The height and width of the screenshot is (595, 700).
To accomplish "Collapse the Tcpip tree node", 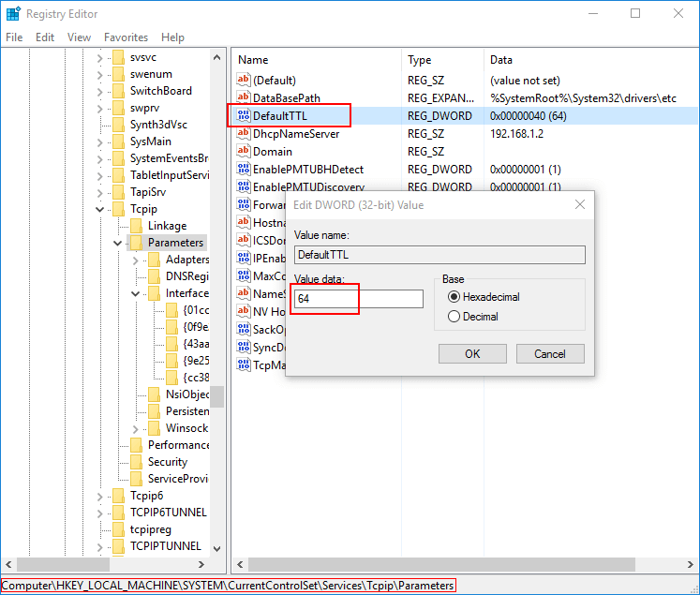I will click(100, 209).
